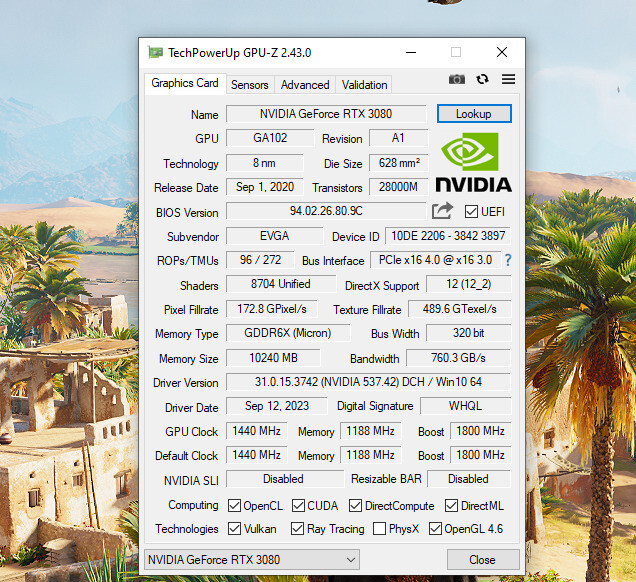Screen dimensions: 636x582
Task: Click the Memory Type GDDR6X (Micron)
Action: pos(288,333)
